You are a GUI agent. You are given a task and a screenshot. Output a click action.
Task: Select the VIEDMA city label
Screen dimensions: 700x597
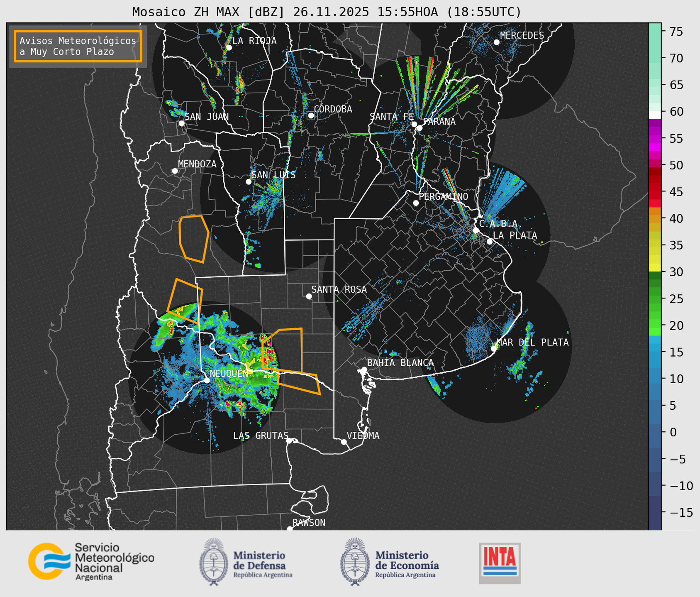coord(363,436)
